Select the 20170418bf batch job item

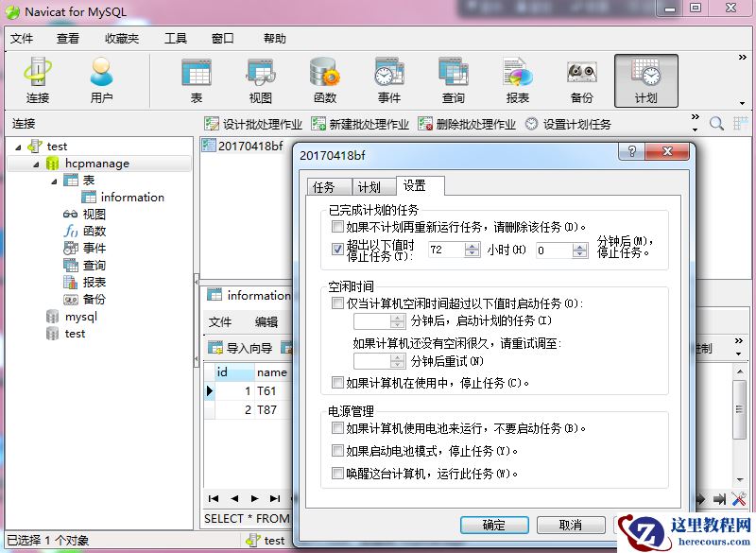pos(243,146)
